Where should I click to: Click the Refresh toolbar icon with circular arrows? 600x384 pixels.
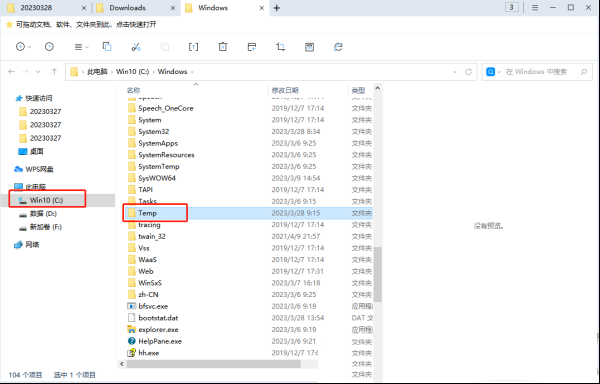pos(338,47)
